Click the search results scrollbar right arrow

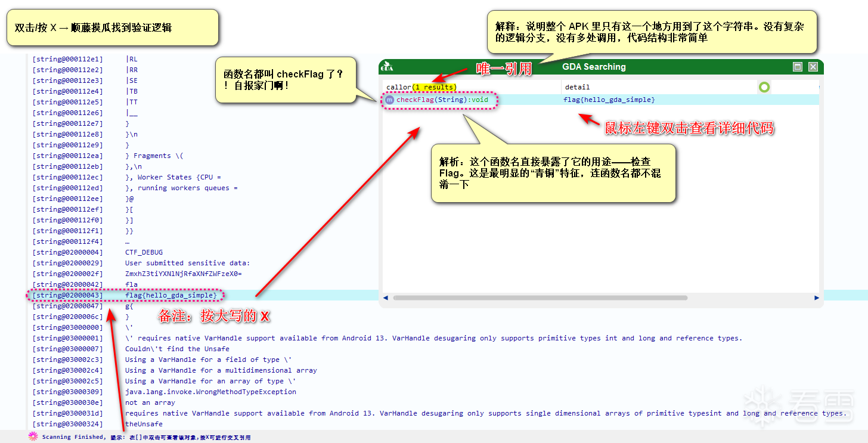(817, 298)
